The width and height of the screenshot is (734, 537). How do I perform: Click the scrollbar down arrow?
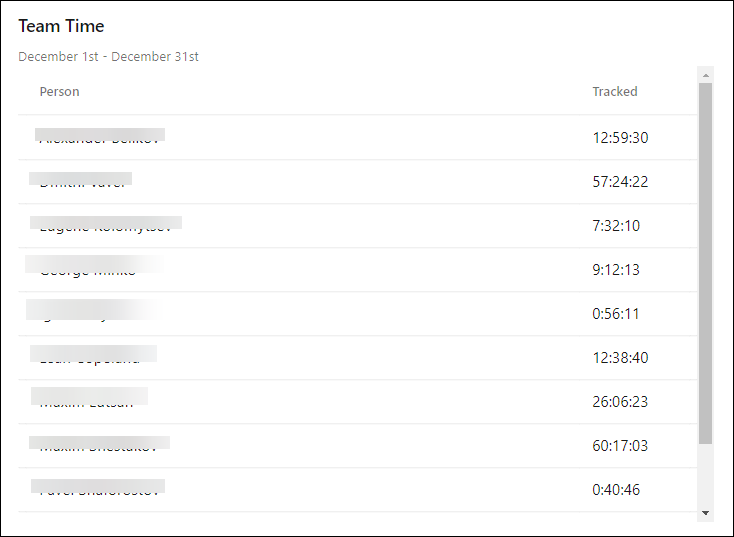pyautogui.click(x=705, y=513)
